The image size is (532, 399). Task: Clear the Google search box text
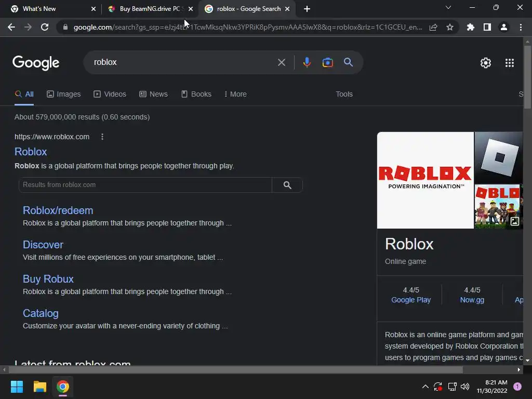click(281, 62)
